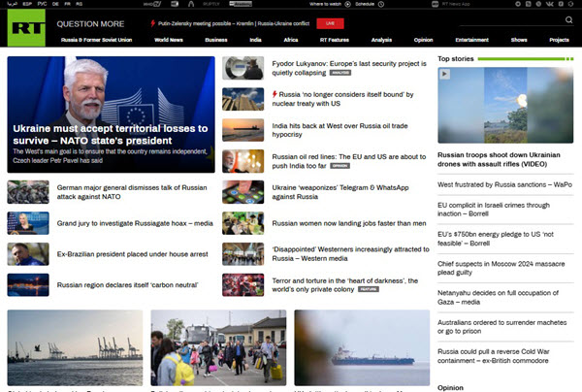
Task: Open Moscow 2024 massacre suspects plead guilty story
Action: [501, 268]
